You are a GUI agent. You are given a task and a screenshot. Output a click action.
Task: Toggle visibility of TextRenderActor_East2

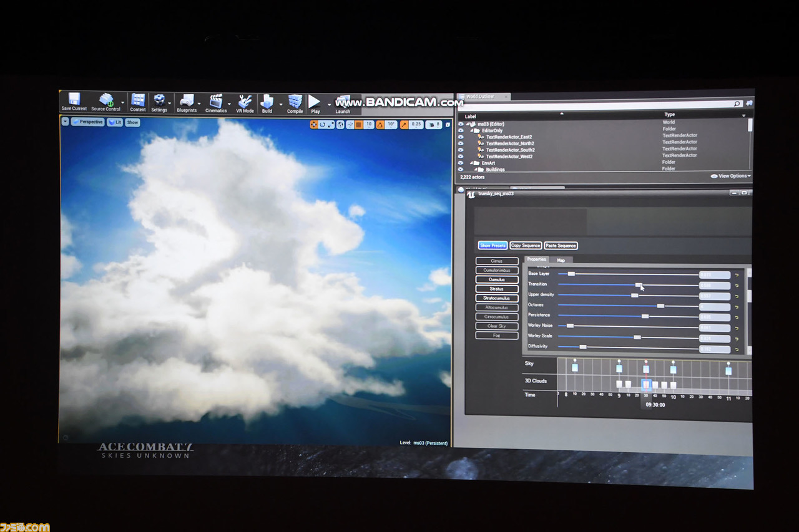(x=462, y=136)
